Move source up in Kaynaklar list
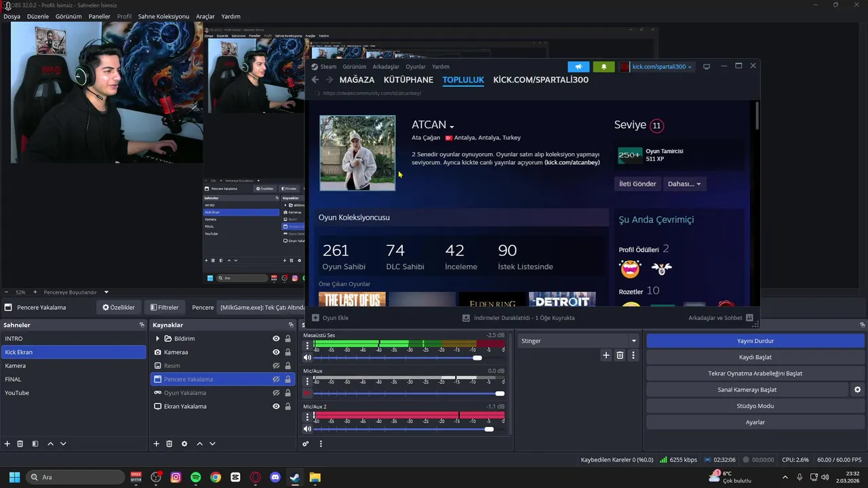The image size is (868, 488). pyautogui.click(x=199, y=444)
